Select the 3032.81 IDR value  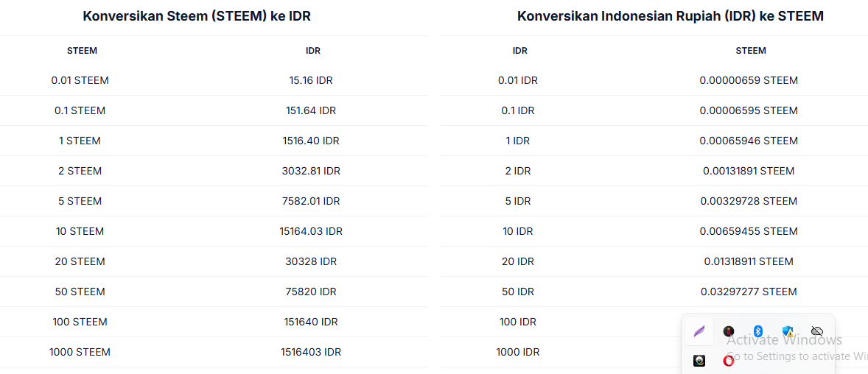point(310,171)
